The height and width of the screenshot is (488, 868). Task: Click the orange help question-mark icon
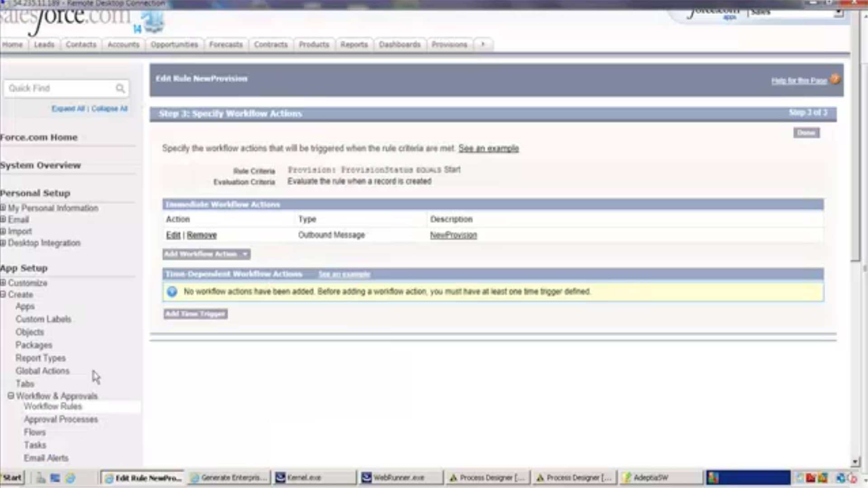835,79
